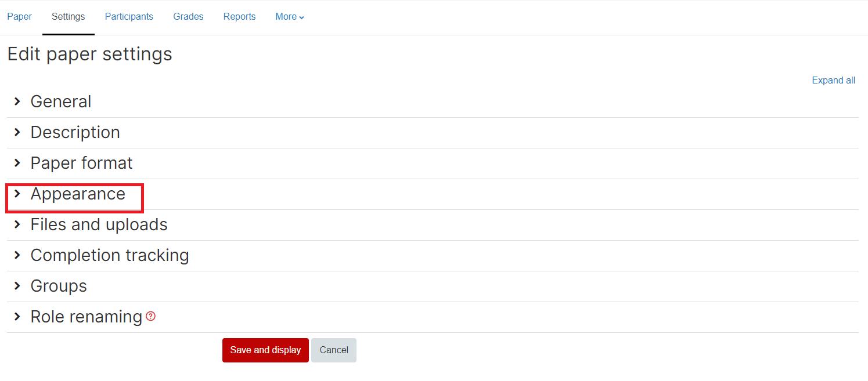Click the Completion tracking heading text
868x381 pixels.
tap(110, 255)
